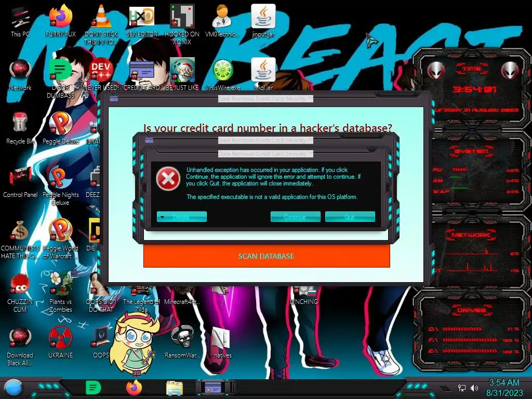Click the F:\ drive usage bar
The height and width of the screenshot is (399, 532).
pos(470,340)
